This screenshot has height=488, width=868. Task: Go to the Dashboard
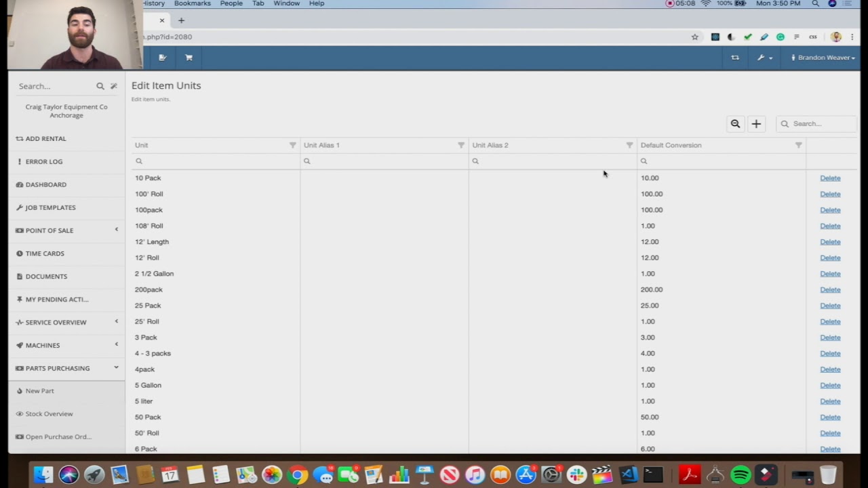[45, 184]
